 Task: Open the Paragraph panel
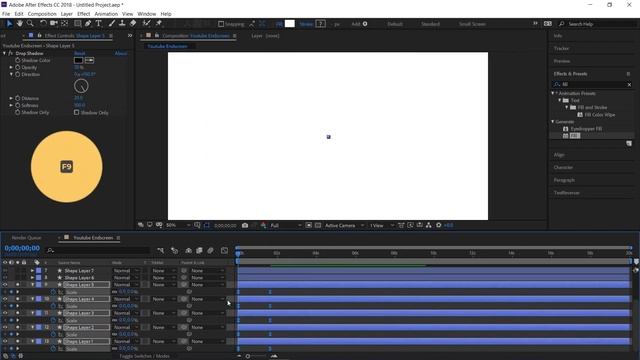coord(564,180)
